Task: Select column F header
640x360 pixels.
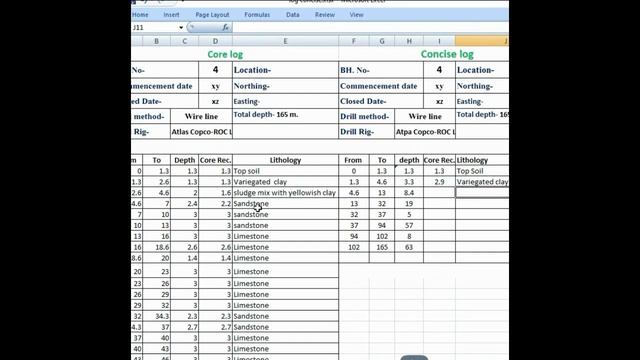Action: pyautogui.click(x=354, y=41)
